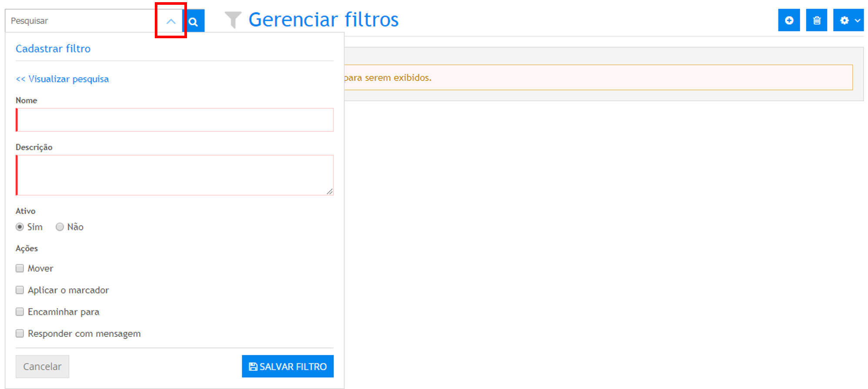
Task: Click the Pesquisar search box
Action: click(80, 21)
